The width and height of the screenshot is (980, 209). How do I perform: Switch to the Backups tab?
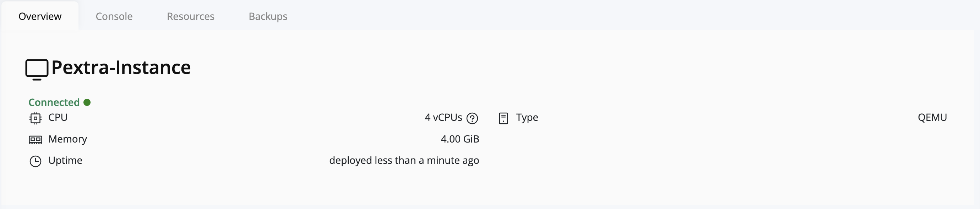pos(268,16)
